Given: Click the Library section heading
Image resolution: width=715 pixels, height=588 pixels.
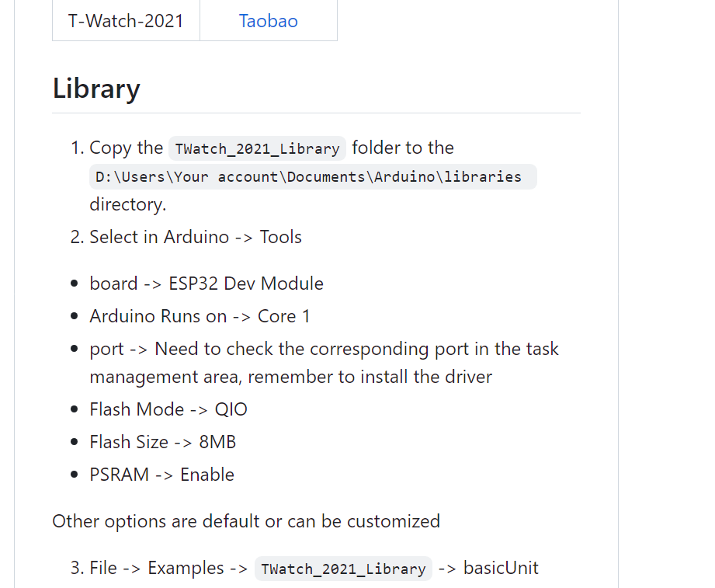Looking at the screenshot, I should tap(96, 89).
